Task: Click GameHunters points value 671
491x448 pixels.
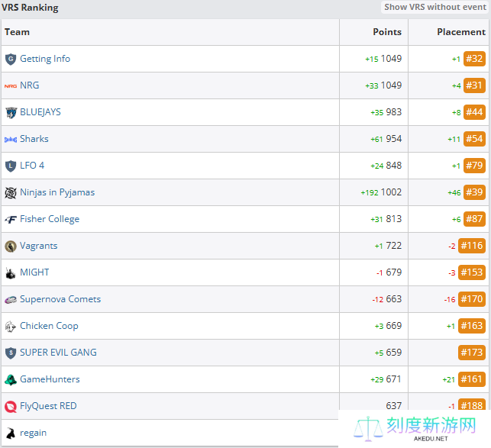Action: [x=394, y=379]
